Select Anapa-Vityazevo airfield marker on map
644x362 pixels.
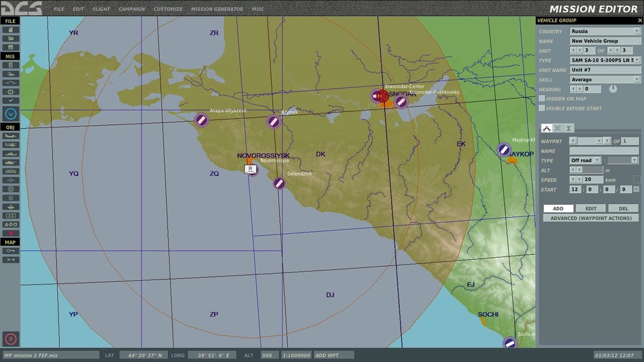coord(201,120)
